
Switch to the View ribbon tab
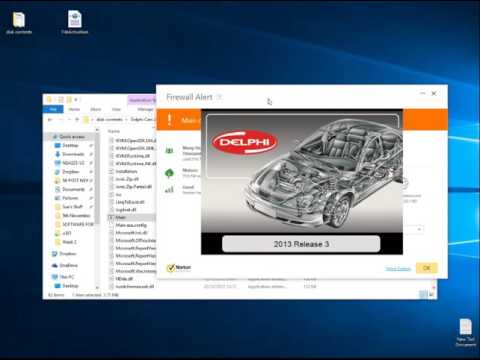point(116,109)
